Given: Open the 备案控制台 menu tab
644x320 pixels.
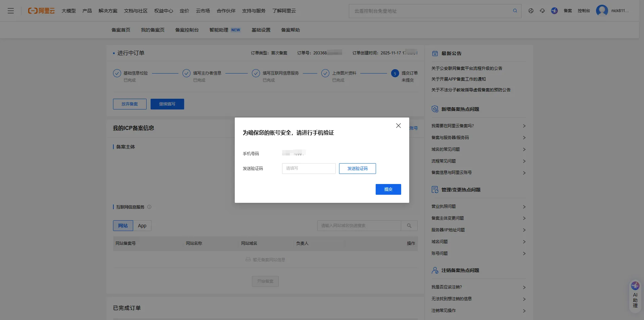Looking at the screenshot, I should [x=187, y=30].
